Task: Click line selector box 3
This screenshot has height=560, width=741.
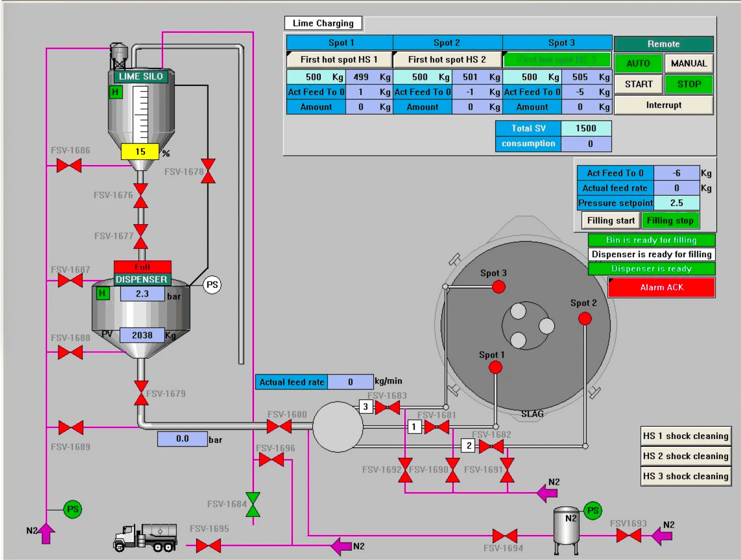Action: 366,407
